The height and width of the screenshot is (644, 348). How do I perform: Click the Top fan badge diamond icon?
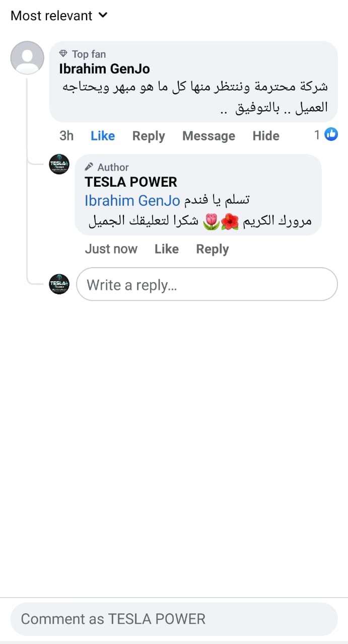(63, 53)
